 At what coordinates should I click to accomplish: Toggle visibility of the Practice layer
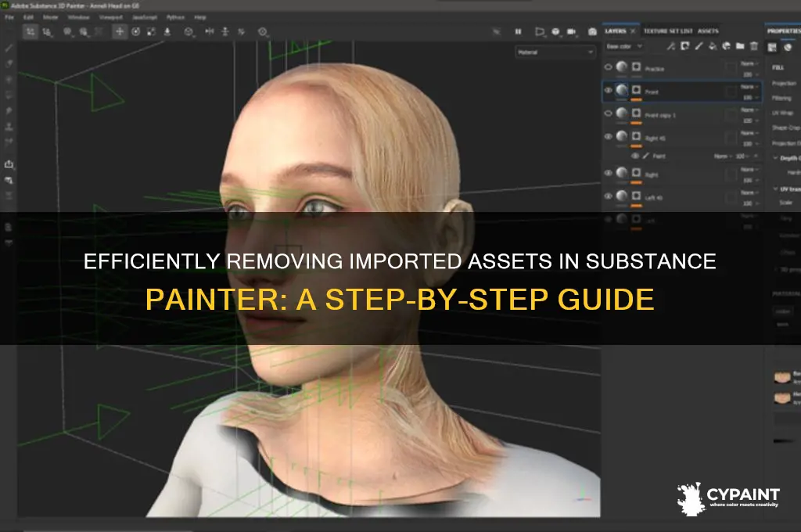tap(608, 67)
